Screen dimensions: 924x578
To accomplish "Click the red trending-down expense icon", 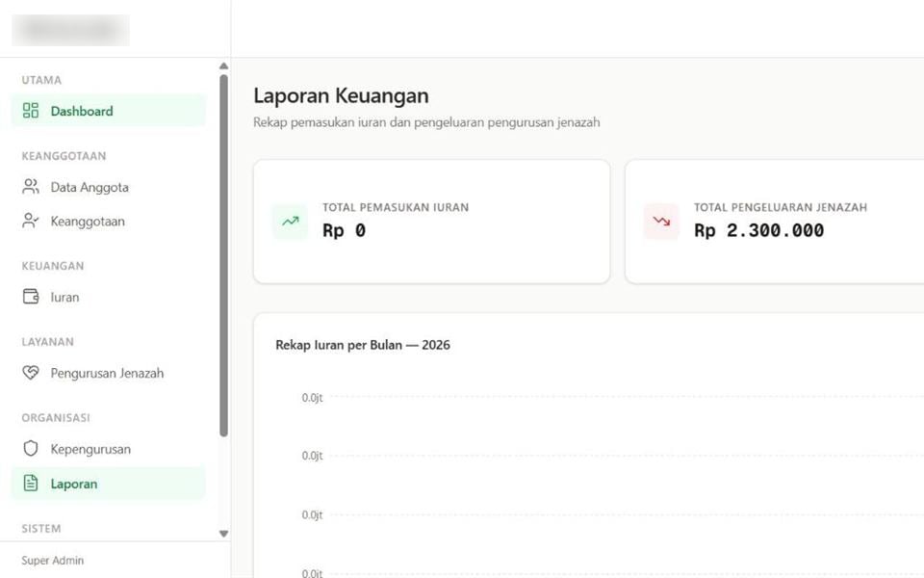I will (x=661, y=222).
